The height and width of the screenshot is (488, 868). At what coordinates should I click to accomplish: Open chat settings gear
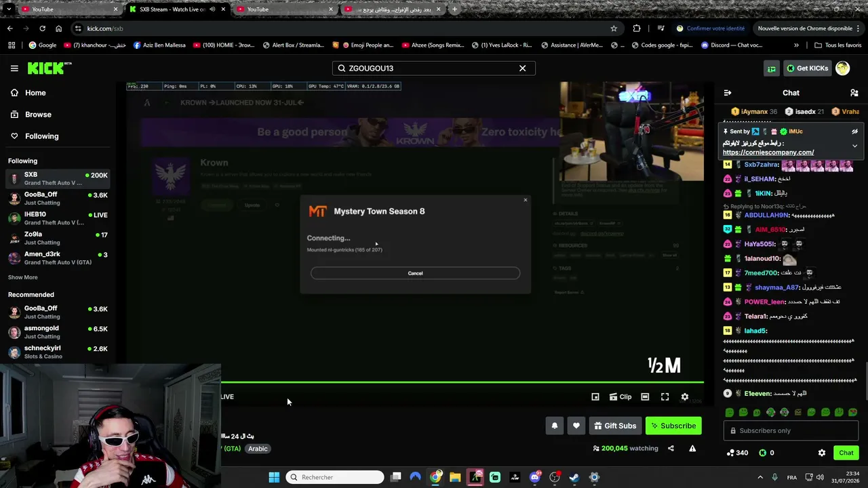point(822,453)
